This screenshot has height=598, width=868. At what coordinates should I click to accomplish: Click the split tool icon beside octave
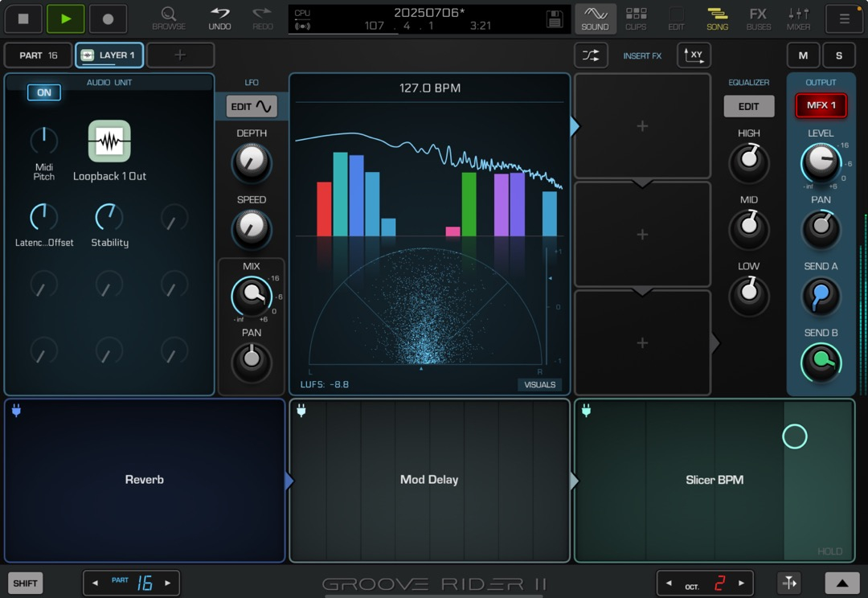point(789,583)
